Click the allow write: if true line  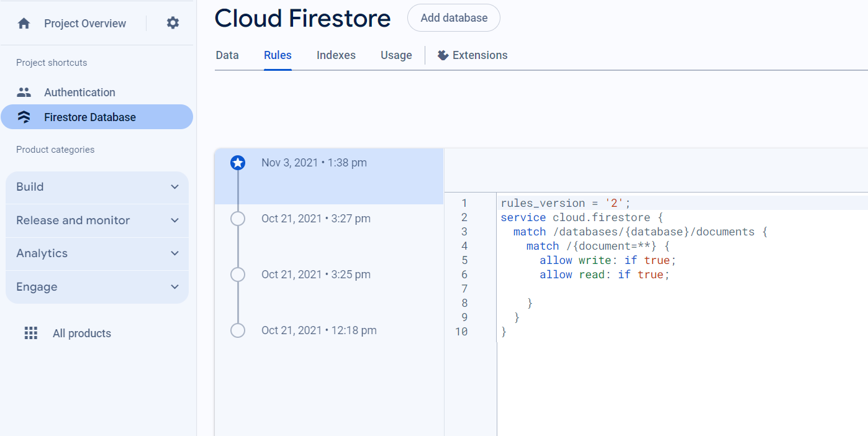pos(608,260)
